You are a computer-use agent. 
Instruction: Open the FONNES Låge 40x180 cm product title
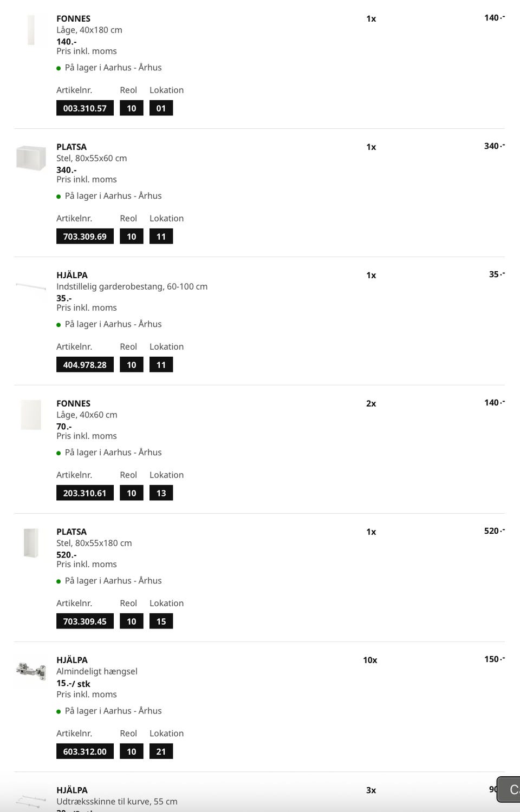(73, 18)
